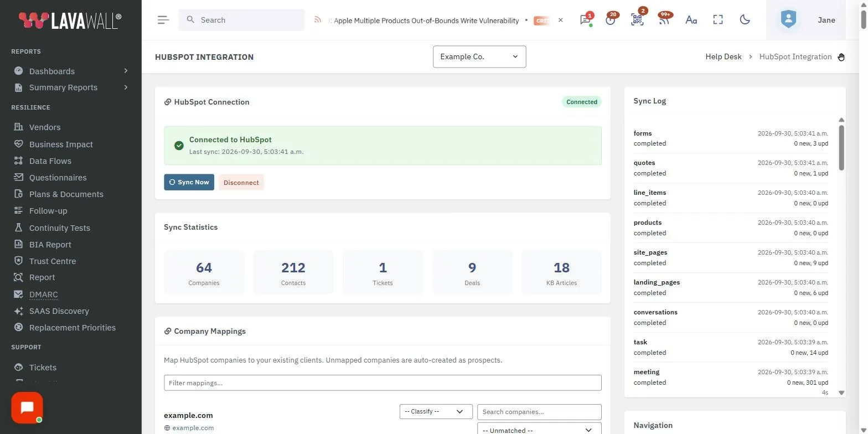This screenshot has width=868, height=434.
Task: Open the font size Aa control
Action: pos(691,20)
